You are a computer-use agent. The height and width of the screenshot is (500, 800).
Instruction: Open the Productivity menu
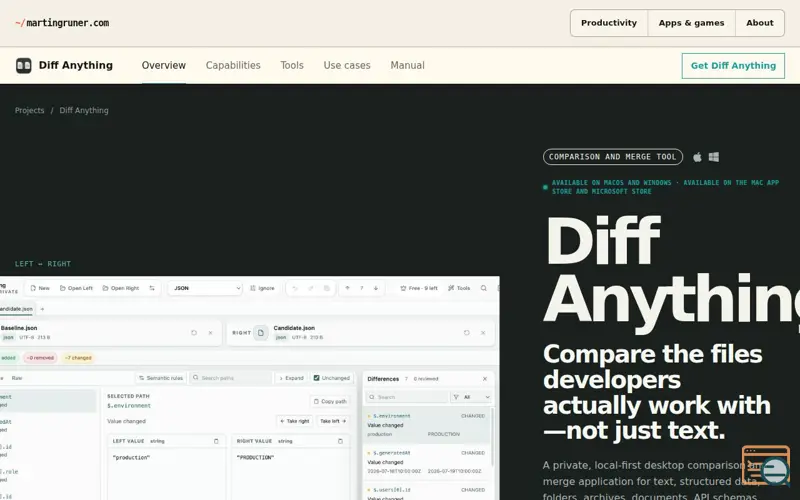pos(609,23)
